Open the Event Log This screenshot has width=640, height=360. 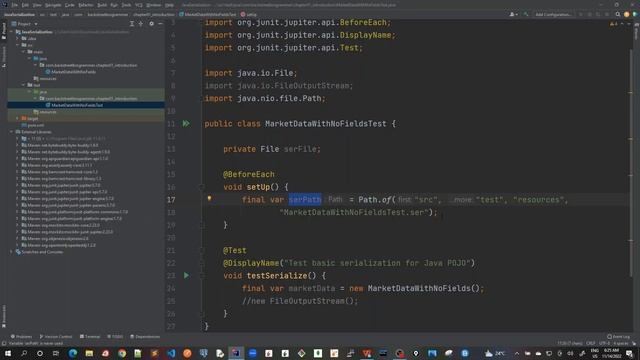click(618, 336)
